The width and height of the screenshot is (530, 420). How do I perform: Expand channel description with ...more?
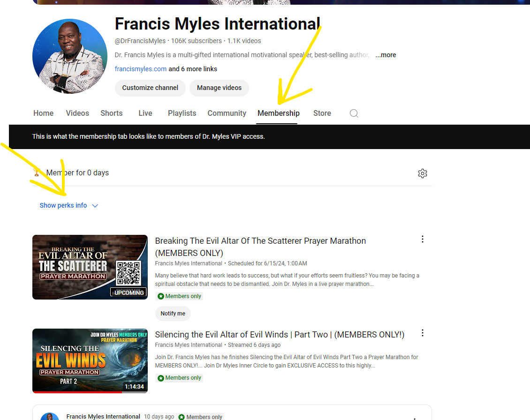point(386,55)
